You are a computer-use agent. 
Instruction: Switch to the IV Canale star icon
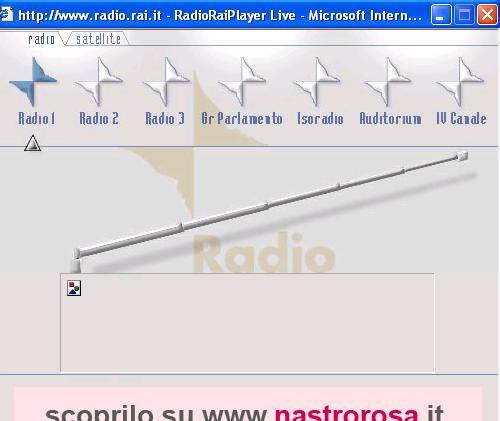click(x=460, y=81)
